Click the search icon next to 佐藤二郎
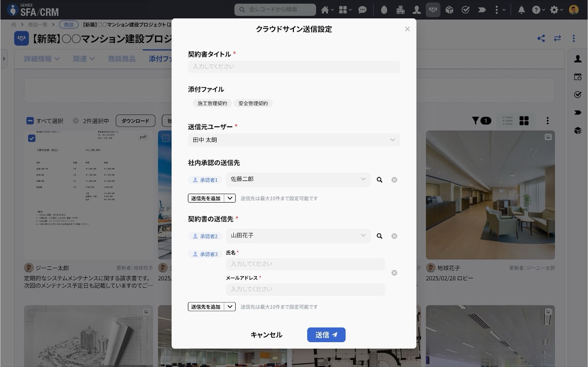 pyautogui.click(x=380, y=180)
